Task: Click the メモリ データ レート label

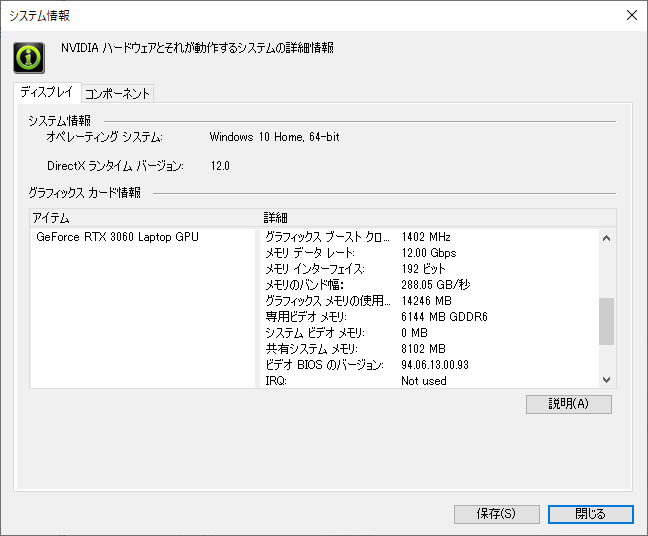Action: pyautogui.click(x=310, y=253)
